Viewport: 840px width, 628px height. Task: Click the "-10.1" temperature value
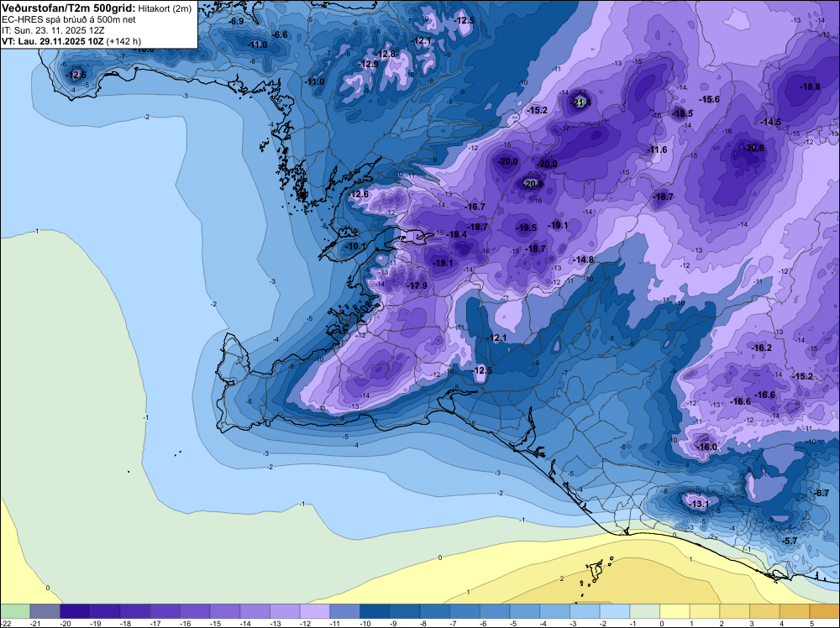click(x=354, y=246)
